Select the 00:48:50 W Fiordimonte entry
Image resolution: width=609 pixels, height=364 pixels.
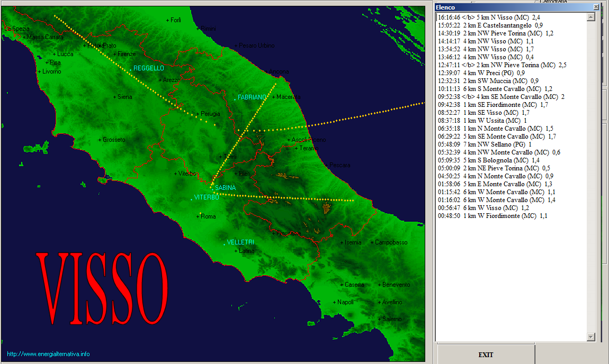click(x=492, y=216)
